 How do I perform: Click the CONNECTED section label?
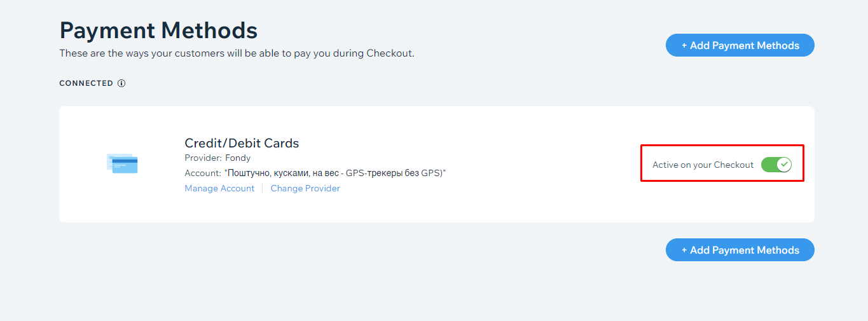[86, 83]
